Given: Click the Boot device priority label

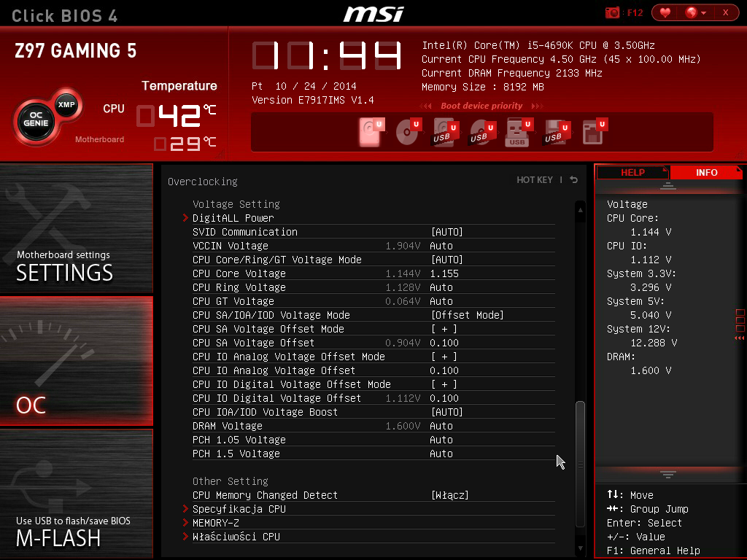Looking at the screenshot, I should [481, 106].
